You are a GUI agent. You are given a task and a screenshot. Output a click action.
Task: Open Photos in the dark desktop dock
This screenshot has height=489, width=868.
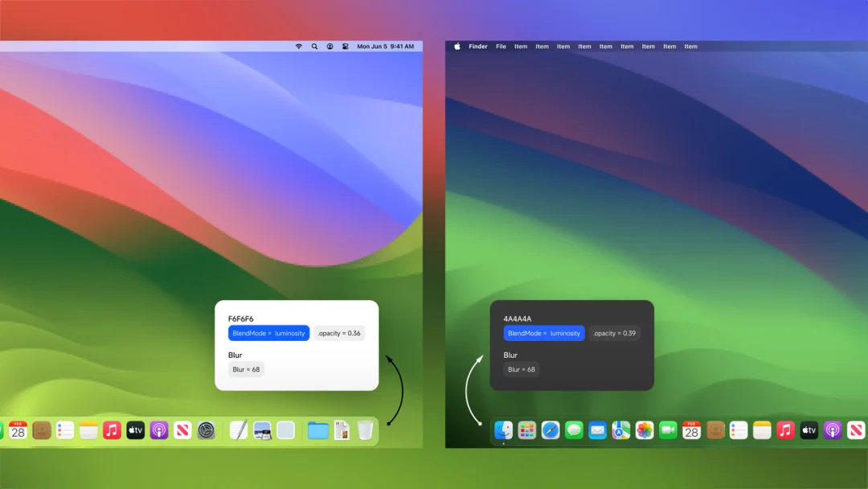point(645,430)
